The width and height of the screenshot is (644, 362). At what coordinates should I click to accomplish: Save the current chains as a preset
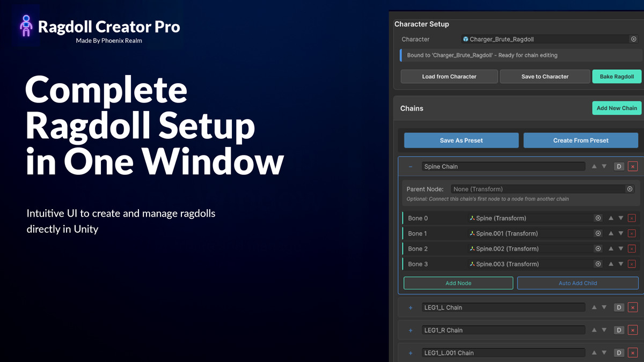461,140
